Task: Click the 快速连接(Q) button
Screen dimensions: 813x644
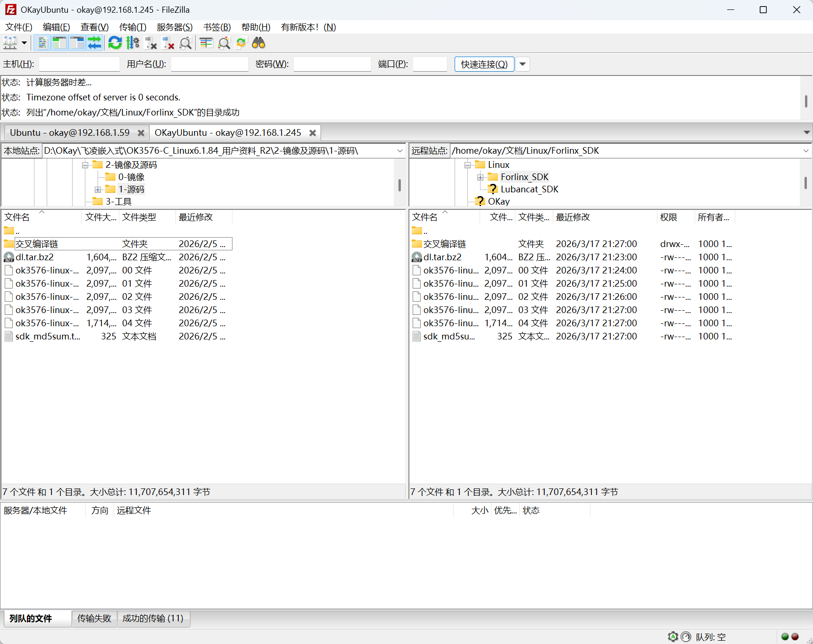Action: (x=484, y=64)
